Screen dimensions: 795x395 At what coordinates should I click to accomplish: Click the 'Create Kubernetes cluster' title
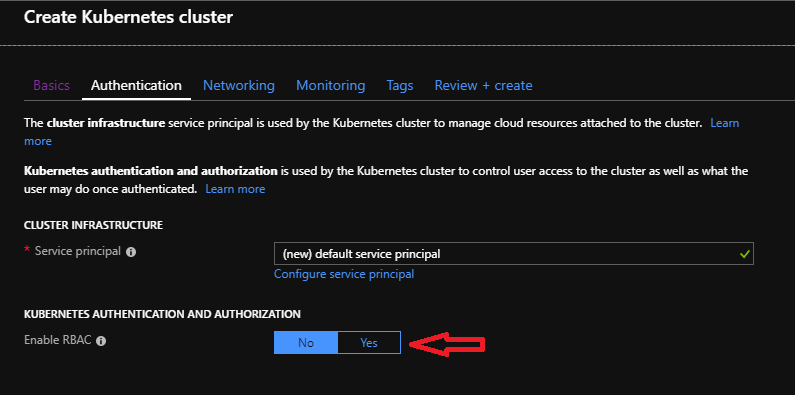pos(128,17)
